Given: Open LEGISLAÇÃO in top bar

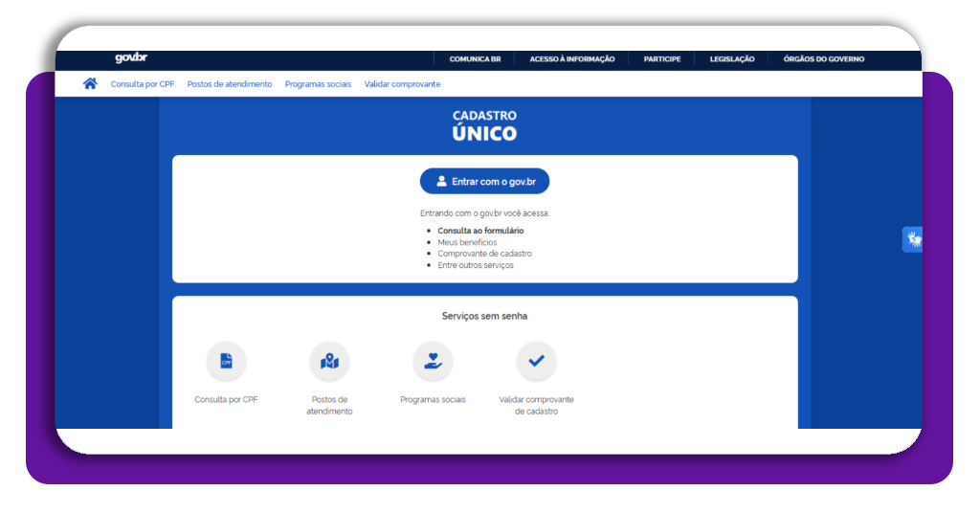Looking at the screenshot, I should (x=732, y=59).
